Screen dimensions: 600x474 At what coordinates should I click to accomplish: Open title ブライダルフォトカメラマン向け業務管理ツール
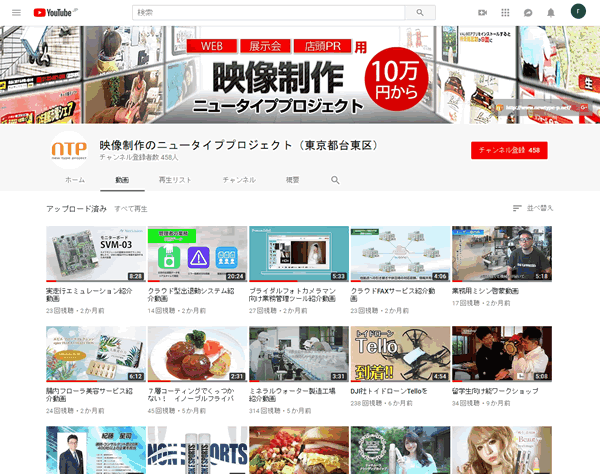tap(293, 295)
